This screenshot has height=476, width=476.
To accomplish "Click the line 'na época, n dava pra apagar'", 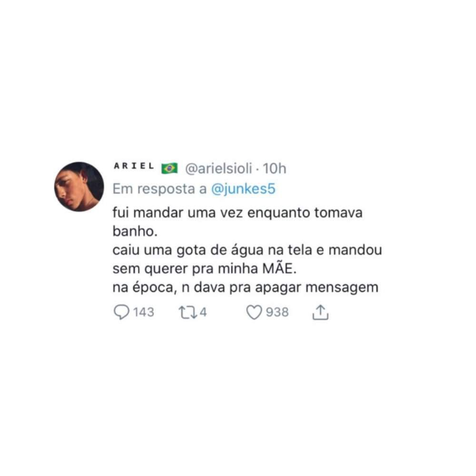I will pos(207,288).
